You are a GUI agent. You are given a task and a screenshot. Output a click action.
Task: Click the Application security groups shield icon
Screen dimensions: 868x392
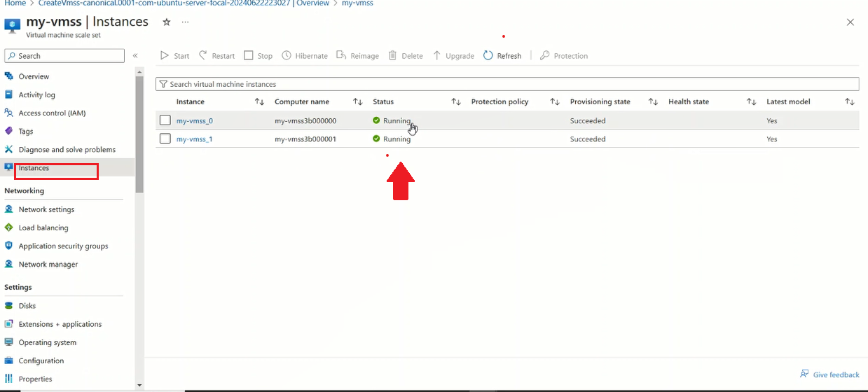pyautogui.click(x=9, y=246)
